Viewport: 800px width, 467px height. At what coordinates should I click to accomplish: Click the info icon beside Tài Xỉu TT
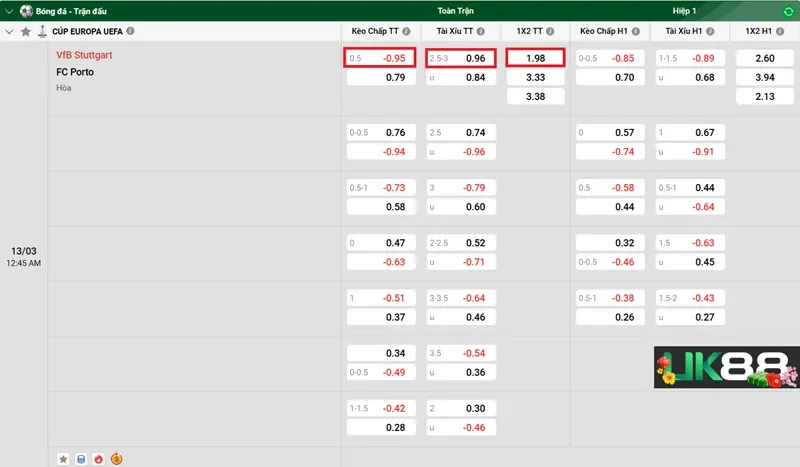(486, 31)
